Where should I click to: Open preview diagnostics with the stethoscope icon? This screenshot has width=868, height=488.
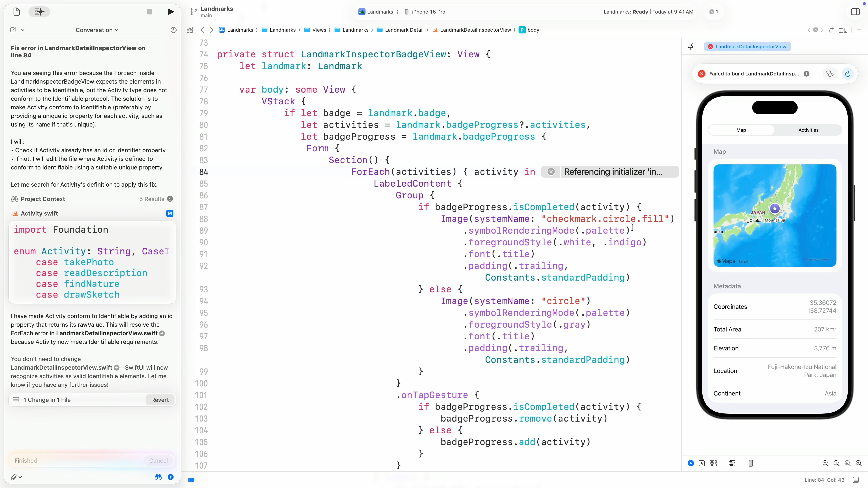(x=830, y=74)
